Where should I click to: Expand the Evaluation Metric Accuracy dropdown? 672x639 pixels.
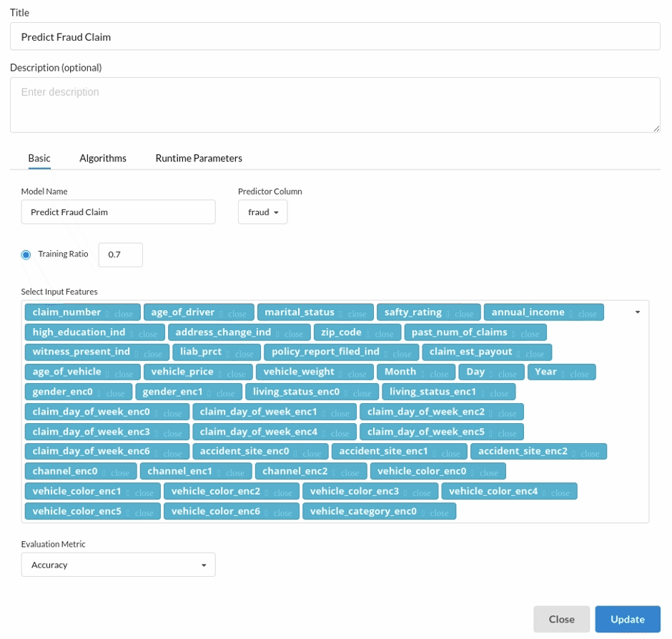coord(118,565)
